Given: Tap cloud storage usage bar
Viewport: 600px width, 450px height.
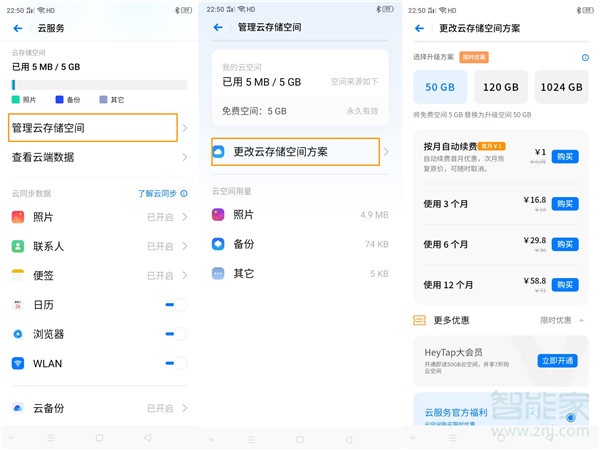Looking at the screenshot, I should 99,85.
